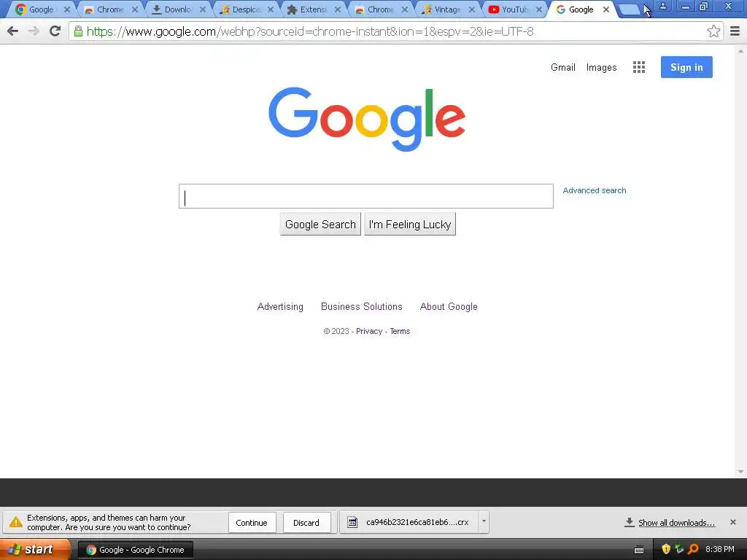
Task: Close the downloads bar
Action: (733, 522)
